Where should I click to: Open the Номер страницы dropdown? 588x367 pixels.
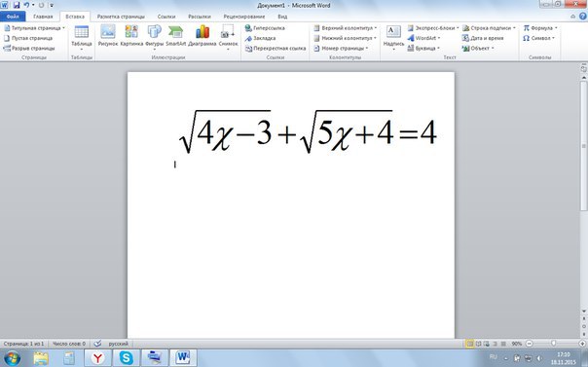[x=341, y=49]
